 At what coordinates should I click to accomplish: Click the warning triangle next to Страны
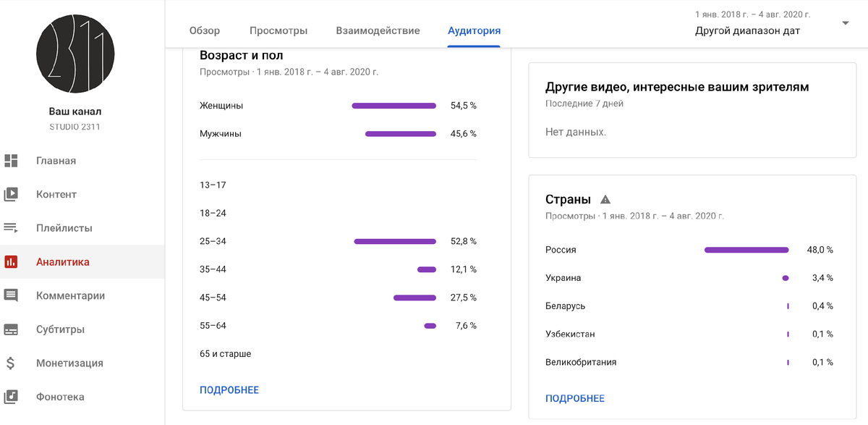point(605,199)
